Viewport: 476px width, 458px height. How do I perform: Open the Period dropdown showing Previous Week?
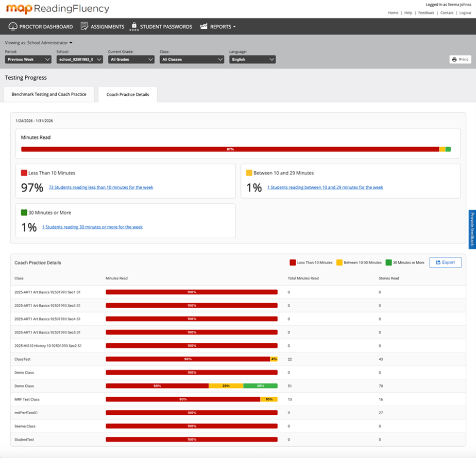[x=28, y=60]
